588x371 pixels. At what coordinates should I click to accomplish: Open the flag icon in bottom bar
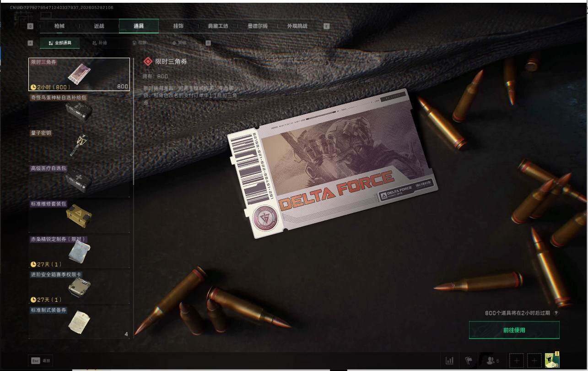(469, 360)
